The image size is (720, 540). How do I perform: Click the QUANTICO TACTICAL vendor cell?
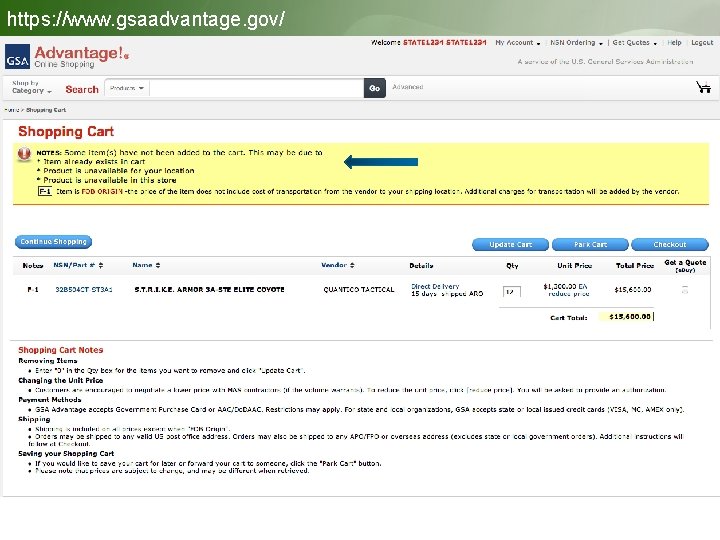(x=359, y=290)
